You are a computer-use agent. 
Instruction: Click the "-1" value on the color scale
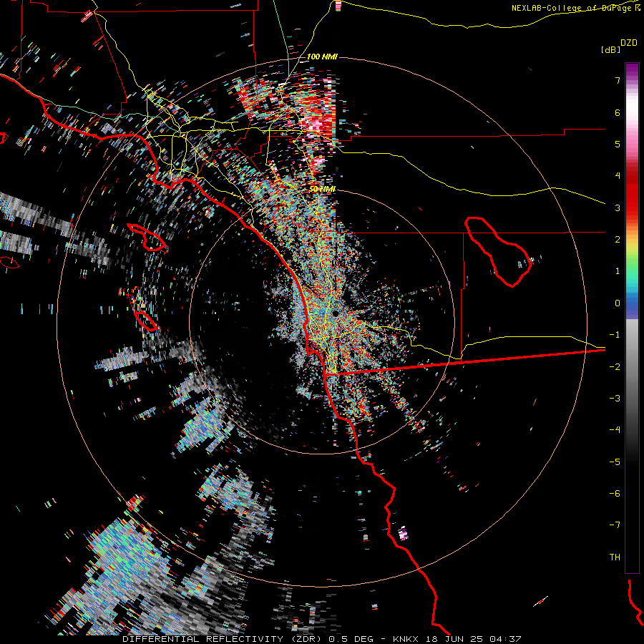(x=615, y=335)
